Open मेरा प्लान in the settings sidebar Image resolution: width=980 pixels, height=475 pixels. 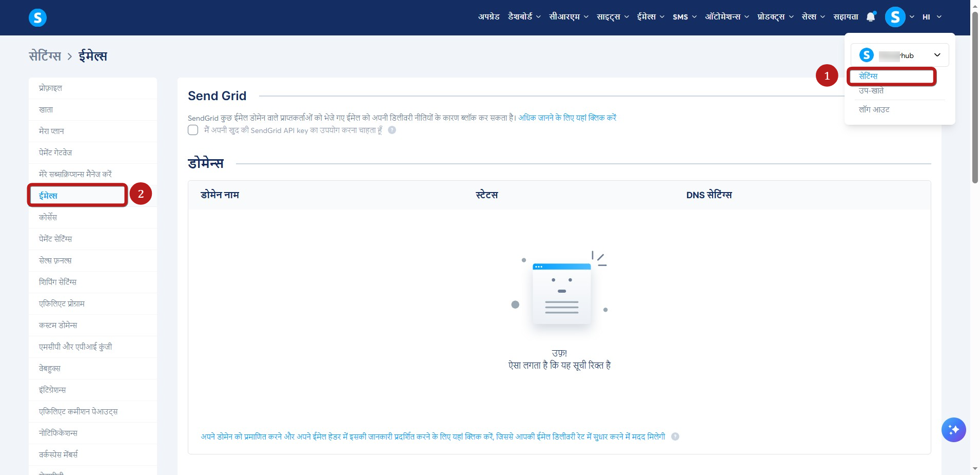(x=93, y=131)
